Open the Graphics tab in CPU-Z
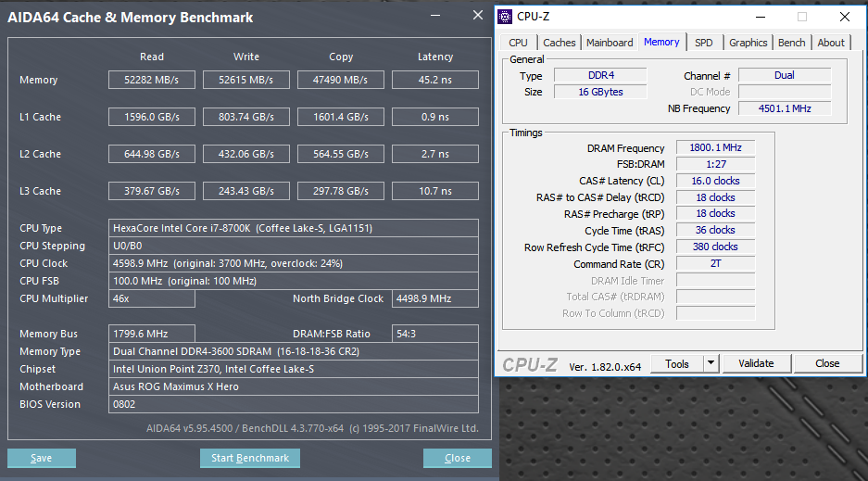The image size is (868, 481). [748, 43]
